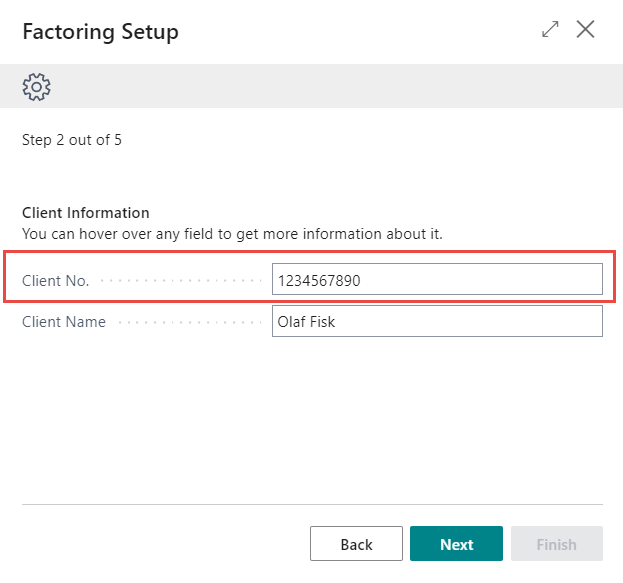Image resolution: width=623 pixels, height=583 pixels.
Task: Expand the dialog to full screen
Action: [x=550, y=30]
